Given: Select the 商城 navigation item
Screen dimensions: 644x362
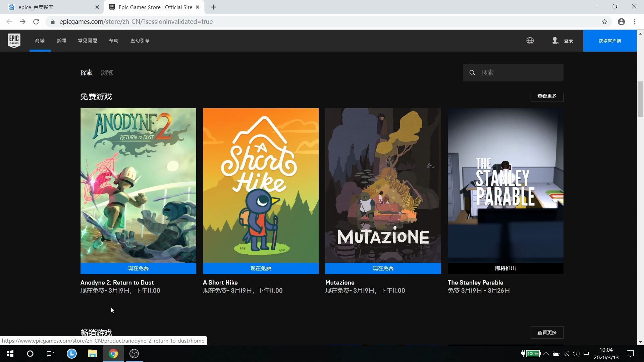Looking at the screenshot, I should [x=40, y=41].
